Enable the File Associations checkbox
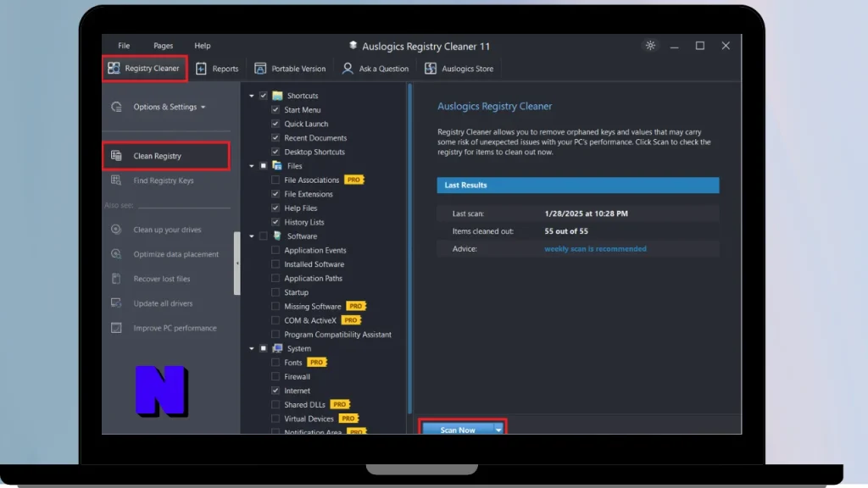Screen dimensions: 868x488 (x=275, y=180)
